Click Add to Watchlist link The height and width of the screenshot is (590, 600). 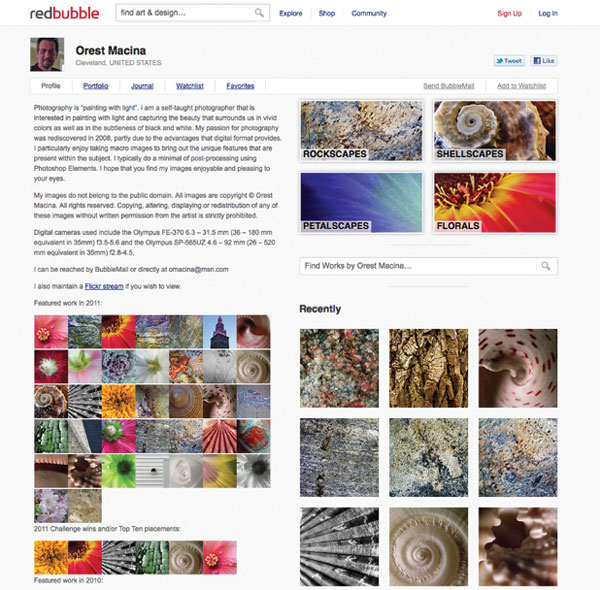(x=521, y=86)
